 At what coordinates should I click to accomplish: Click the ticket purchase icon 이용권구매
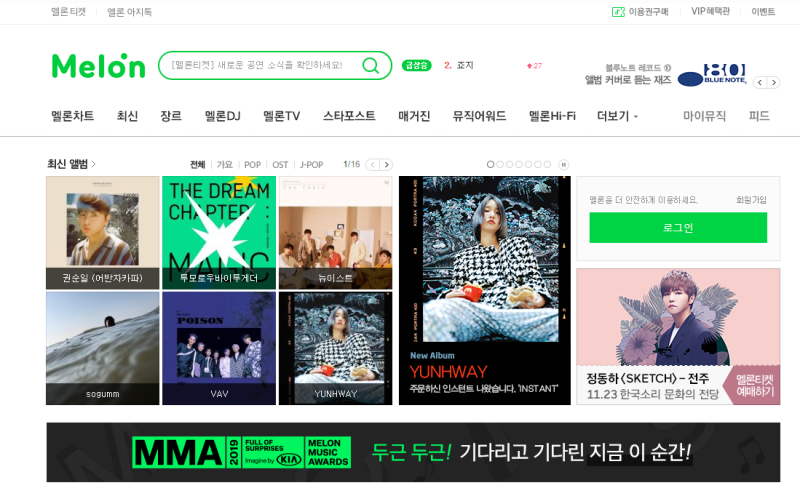coord(618,12)
